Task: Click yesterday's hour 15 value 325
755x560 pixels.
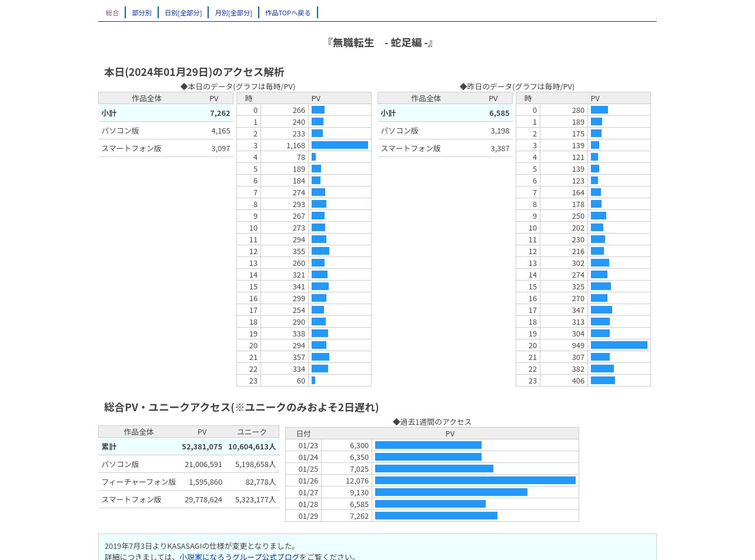Action: pos(578,286)
